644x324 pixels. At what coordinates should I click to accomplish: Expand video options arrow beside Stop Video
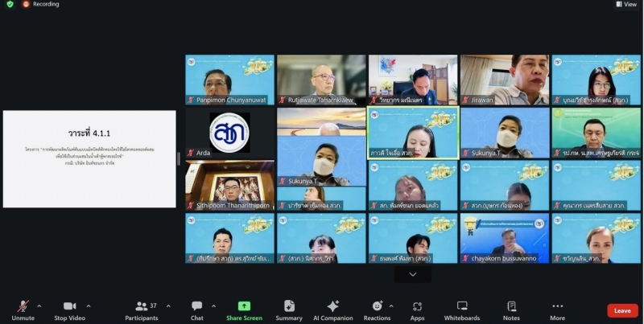point(89,306)
